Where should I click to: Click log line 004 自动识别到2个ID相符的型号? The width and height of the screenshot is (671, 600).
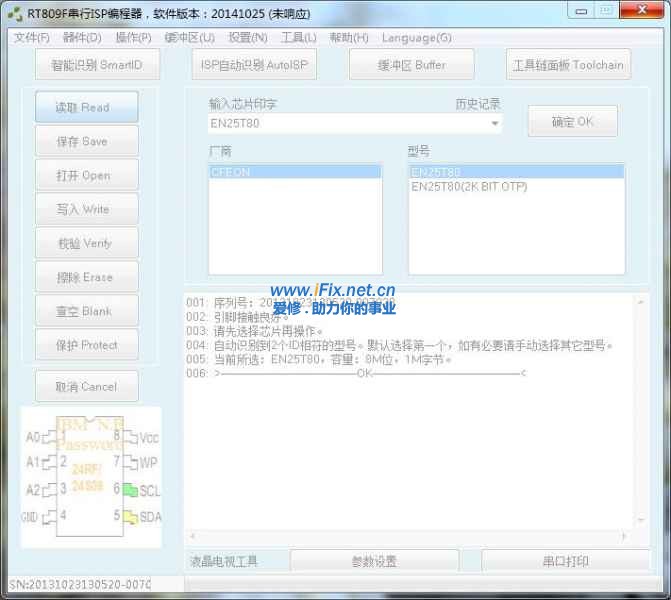coord(399,345)
